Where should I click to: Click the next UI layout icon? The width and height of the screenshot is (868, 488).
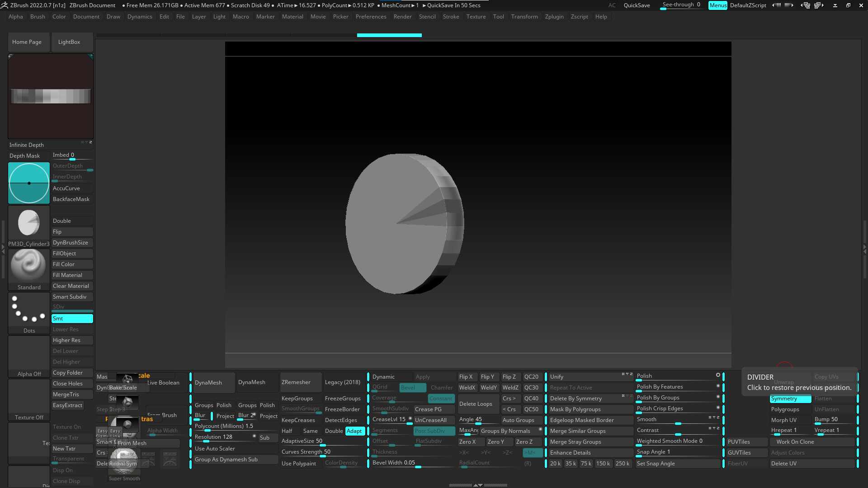coord(819,5)
